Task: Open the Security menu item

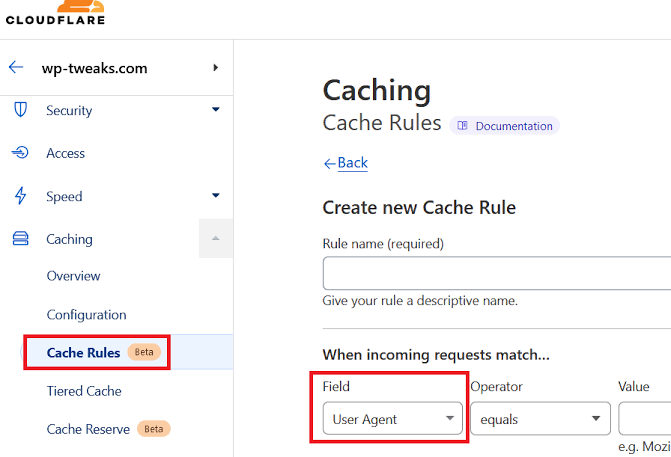Action: (x=69, y=110)
